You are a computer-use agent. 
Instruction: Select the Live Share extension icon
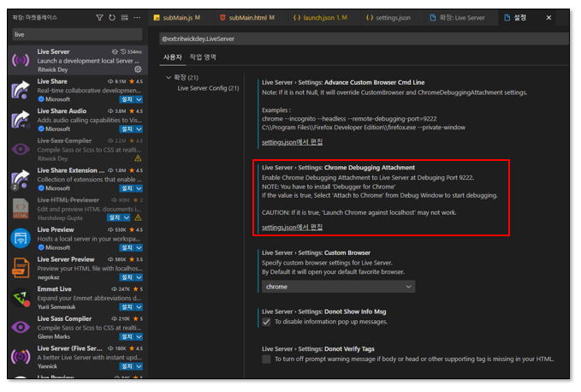[21, 90]
